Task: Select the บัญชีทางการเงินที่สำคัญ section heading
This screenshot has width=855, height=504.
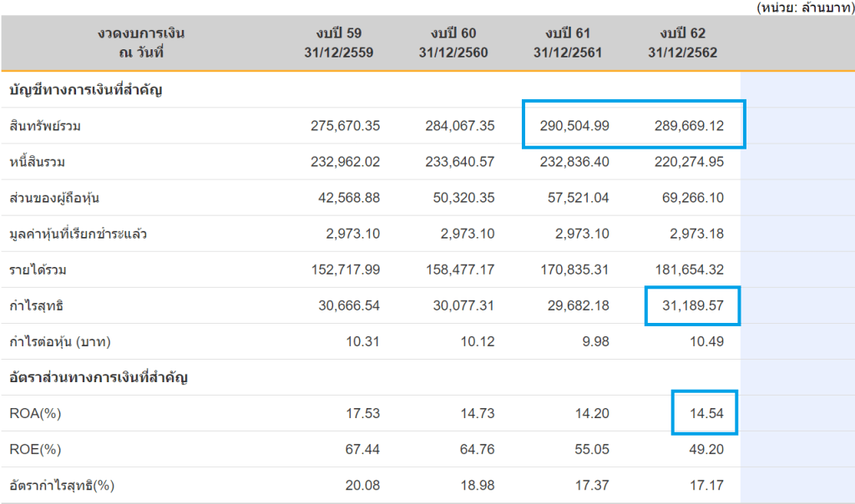Action: click(x=84, y=89)
